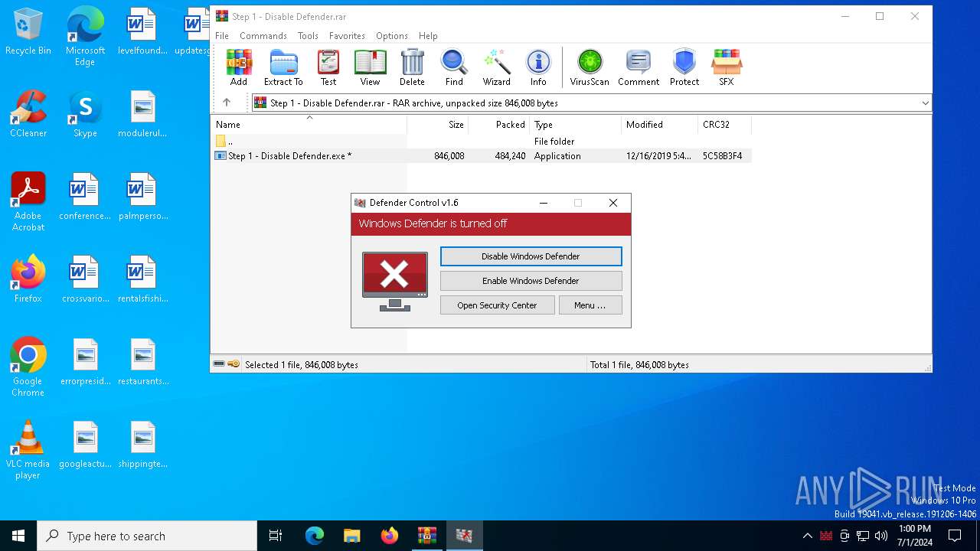The image size is (980, 551).
Task: Click Open Security Center button
Action: [497, 305]
